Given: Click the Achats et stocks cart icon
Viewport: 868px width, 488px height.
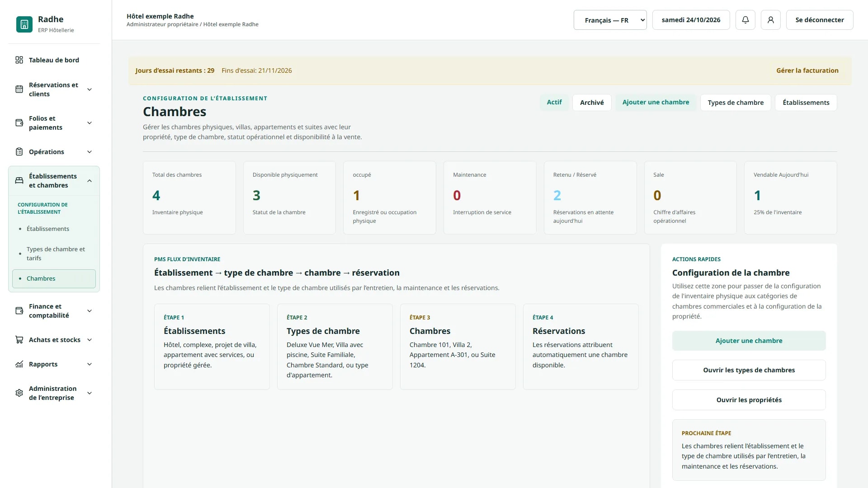Looking at the screenshot, I should point(19,340).
